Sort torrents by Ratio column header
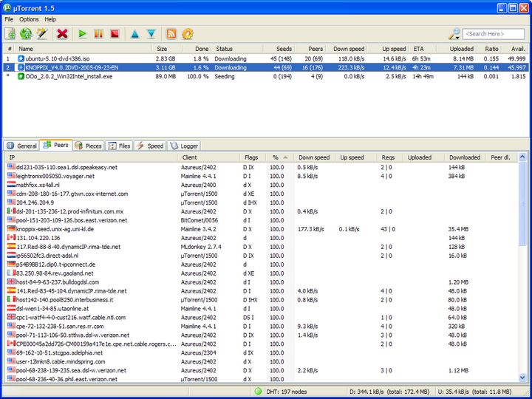The height and width of the screenshot is (399, 532). [x=489, y=49]
